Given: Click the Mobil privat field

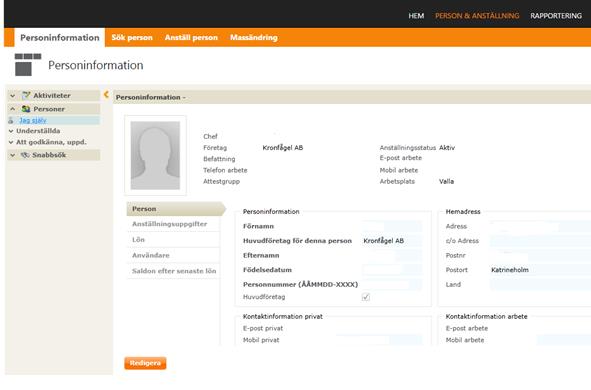Looking at the screenshot, I should point(379,340).
